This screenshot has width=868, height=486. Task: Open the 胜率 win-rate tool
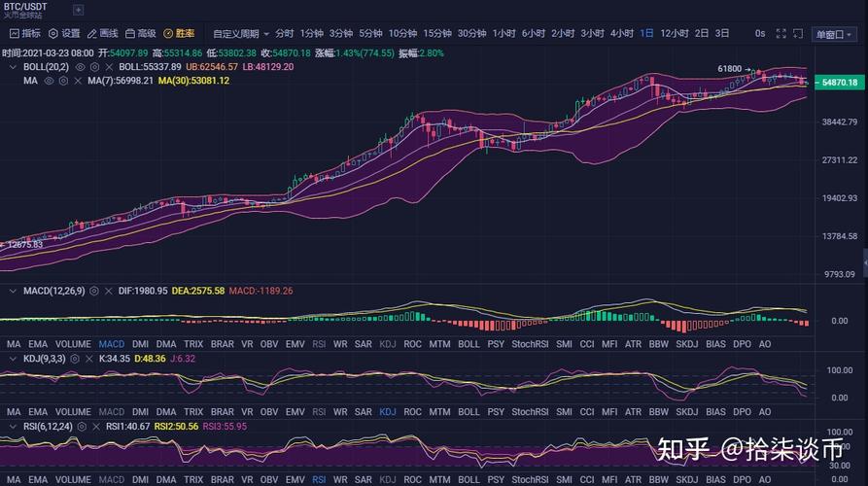tap(179, 34)
